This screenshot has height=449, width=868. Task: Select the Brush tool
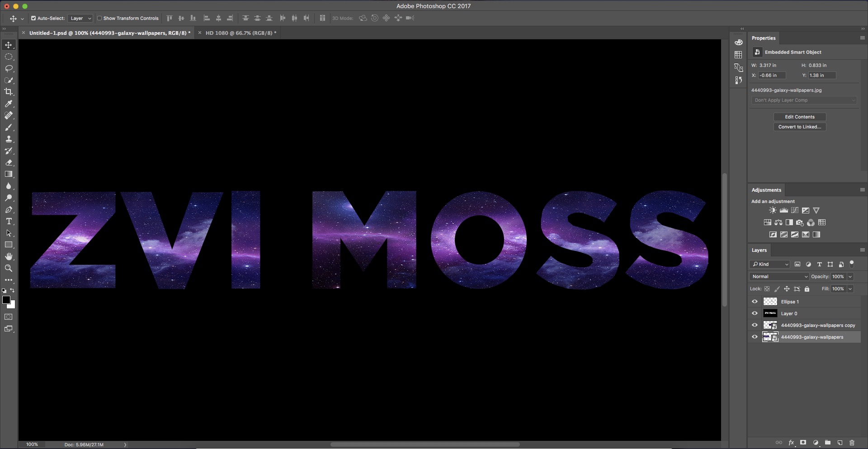[9, 127]
